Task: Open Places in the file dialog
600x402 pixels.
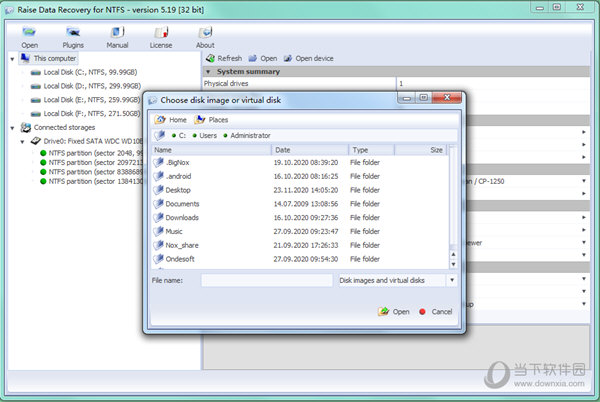Action: (211, 120)
